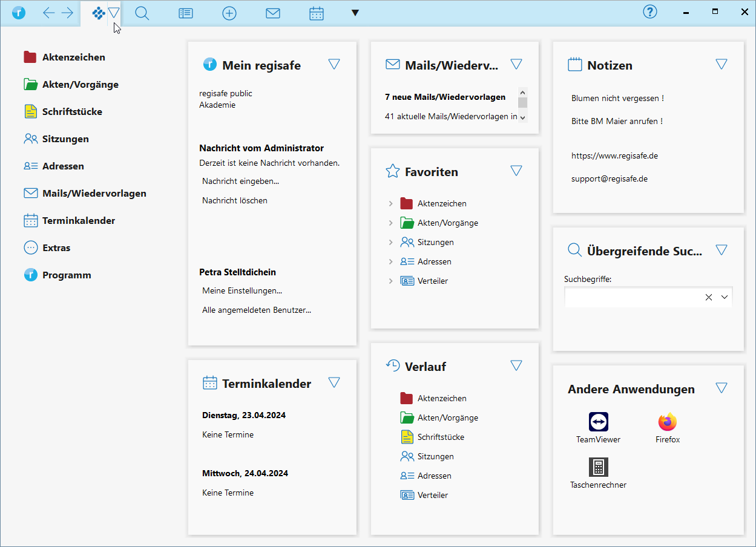Open the Taschenrechner calculator icon
756x547 pixels.
coord(598,467)
